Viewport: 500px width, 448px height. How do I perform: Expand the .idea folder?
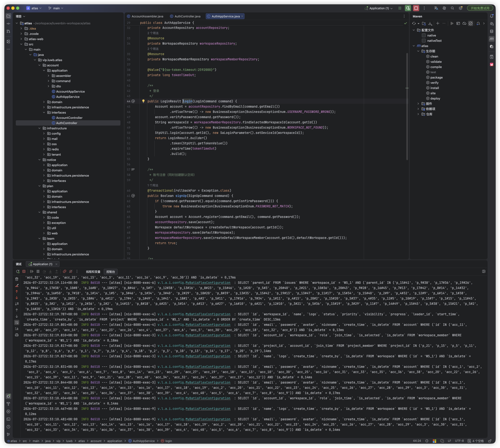21,28
